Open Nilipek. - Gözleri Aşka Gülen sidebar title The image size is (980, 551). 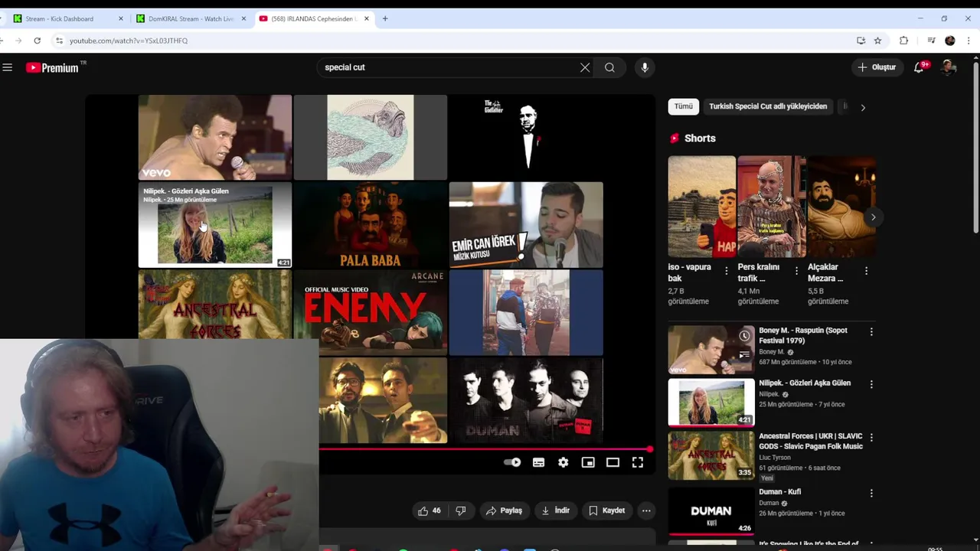805,383
